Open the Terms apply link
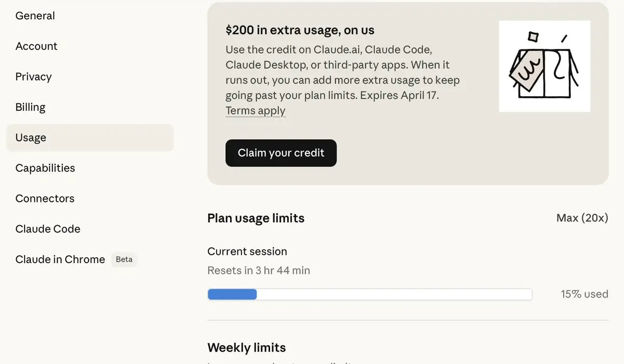 click(x=256, y=111)
